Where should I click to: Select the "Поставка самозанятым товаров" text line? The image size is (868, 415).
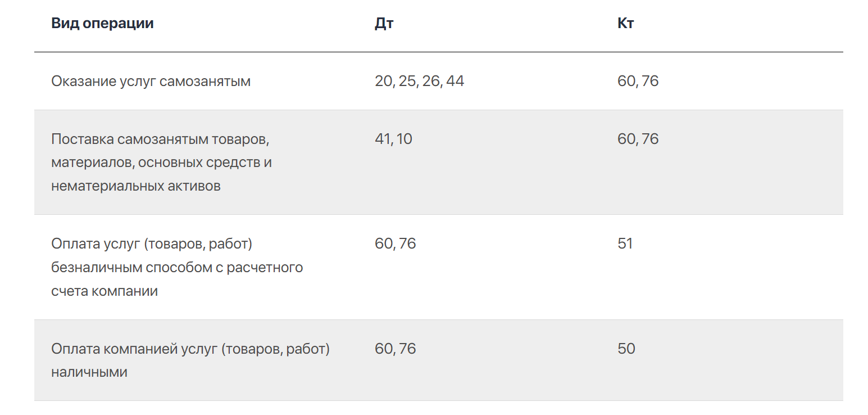163,139
